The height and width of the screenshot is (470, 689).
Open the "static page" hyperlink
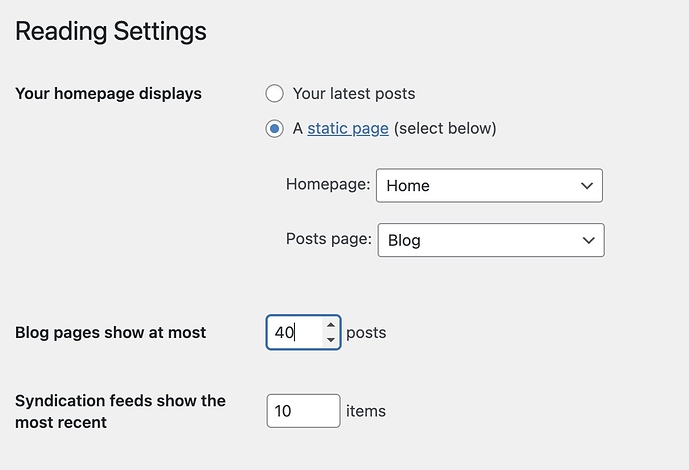(348, 129)
